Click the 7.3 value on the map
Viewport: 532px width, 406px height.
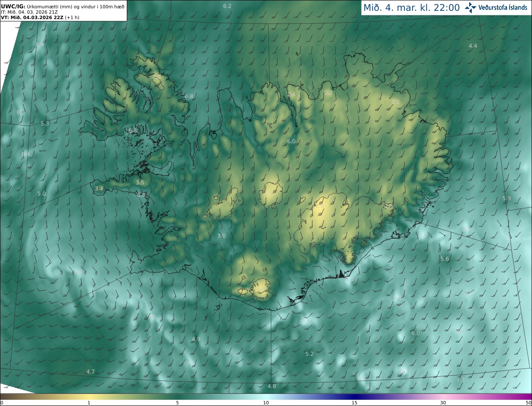coord(461,379)
